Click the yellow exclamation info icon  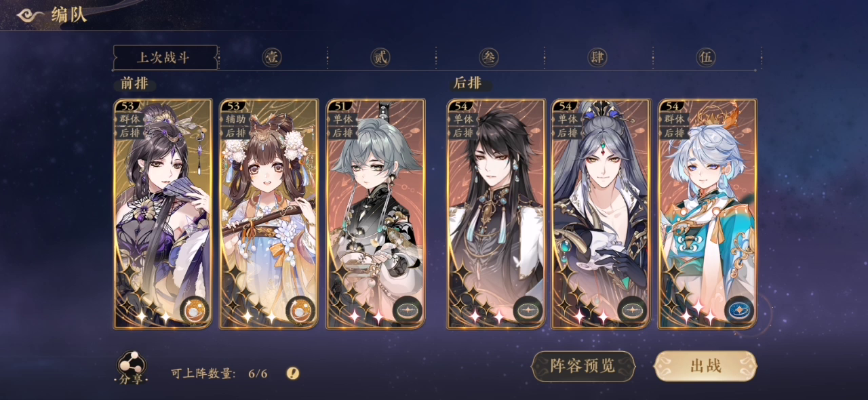(x=292, y=373)
